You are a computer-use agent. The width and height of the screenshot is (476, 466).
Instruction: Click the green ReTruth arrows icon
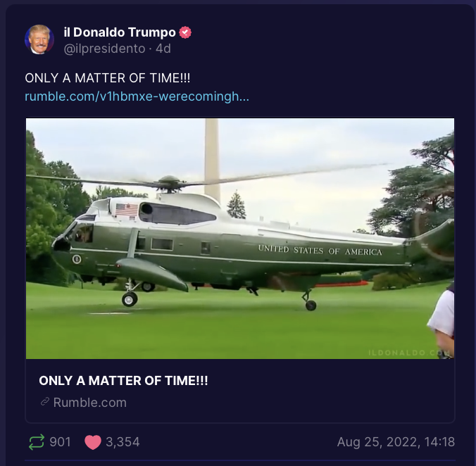pos(37,442)
